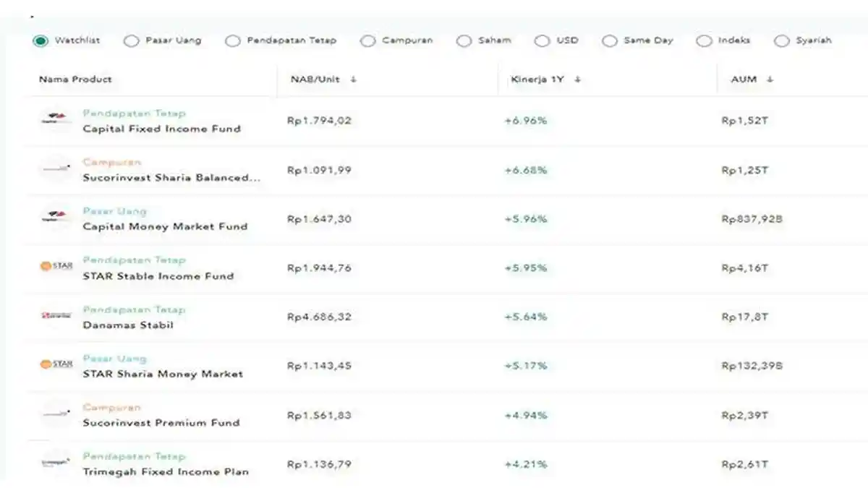The width and height of the screenshot is (868, 488).
Task: Open Capital Money Market Fund details
Action: pos(166,227)
